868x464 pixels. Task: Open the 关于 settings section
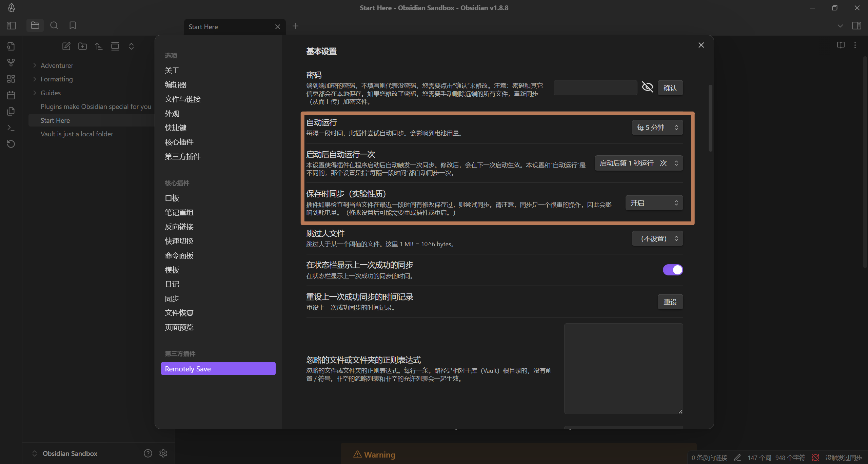point(172,70)
